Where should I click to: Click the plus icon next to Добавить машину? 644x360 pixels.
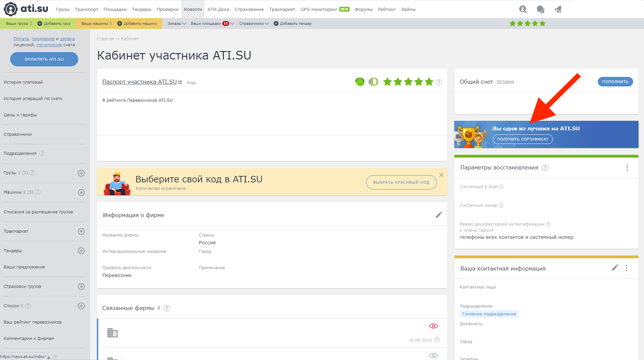coord(120,23)
